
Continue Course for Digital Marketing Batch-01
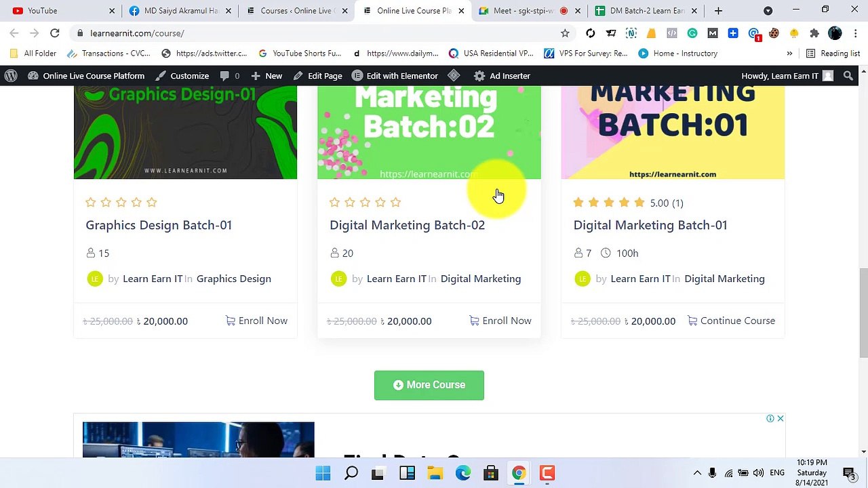point(731,321)
